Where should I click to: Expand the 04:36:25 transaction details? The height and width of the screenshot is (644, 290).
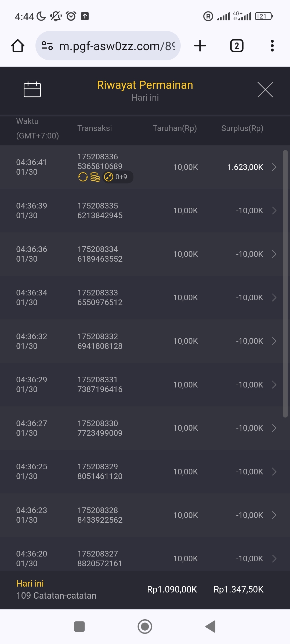click(x=274, y=471)
